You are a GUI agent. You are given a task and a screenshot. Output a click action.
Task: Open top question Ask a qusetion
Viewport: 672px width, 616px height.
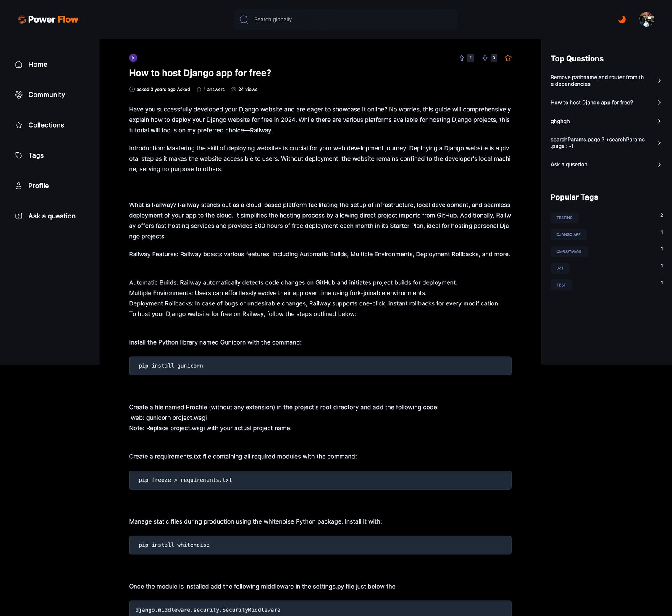pyautogui.click(x=569, y=165)
